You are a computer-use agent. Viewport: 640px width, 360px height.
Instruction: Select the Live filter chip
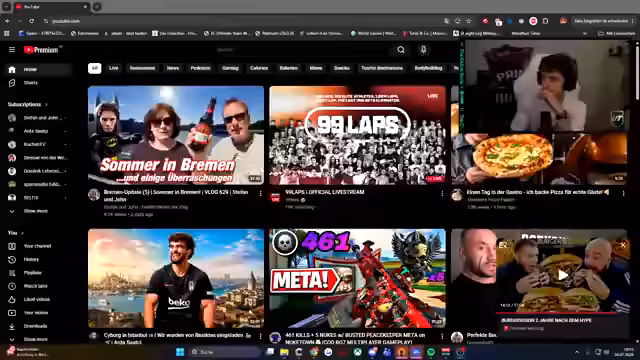pos(113,68)
